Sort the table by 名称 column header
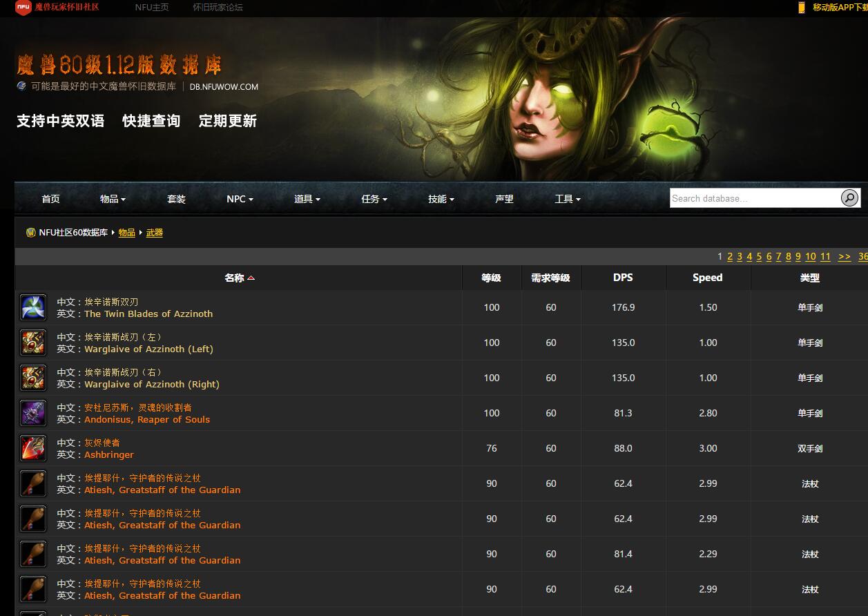The height and width of the screenshot is (616, 868). (x=235, y=278)
